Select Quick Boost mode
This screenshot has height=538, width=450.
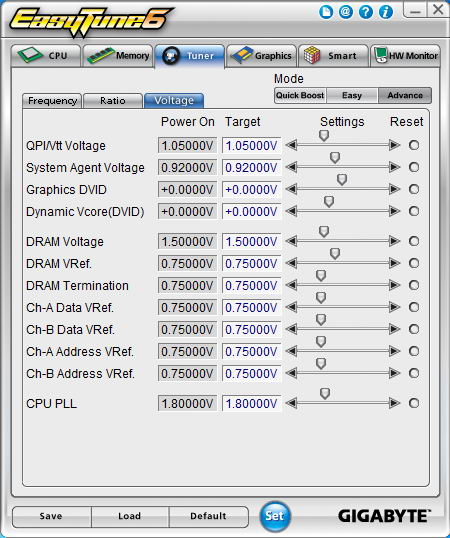point(300,95)
